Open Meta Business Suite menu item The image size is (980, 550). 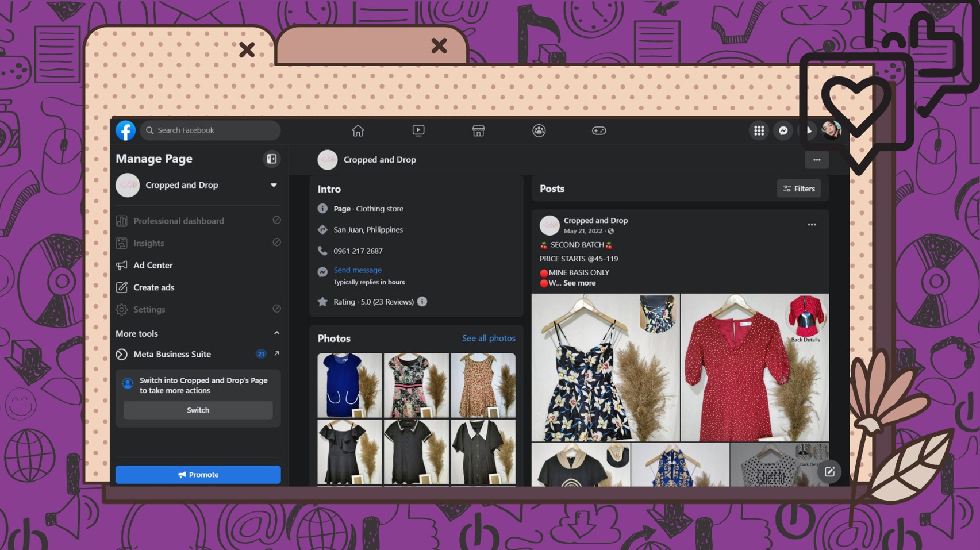[x=198, y=354]
